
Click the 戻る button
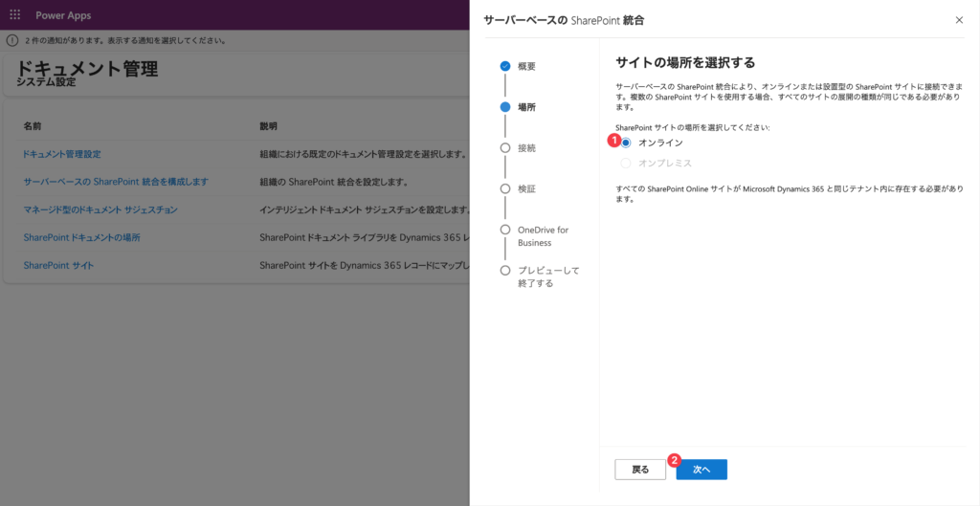pyautogui.click(x=640, y=470)
